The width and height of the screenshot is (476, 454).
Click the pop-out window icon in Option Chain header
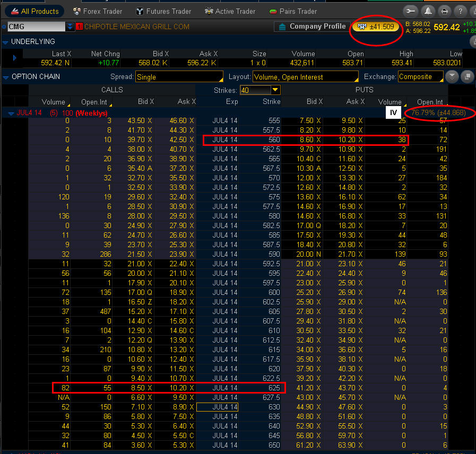click(x=467, y=76)
